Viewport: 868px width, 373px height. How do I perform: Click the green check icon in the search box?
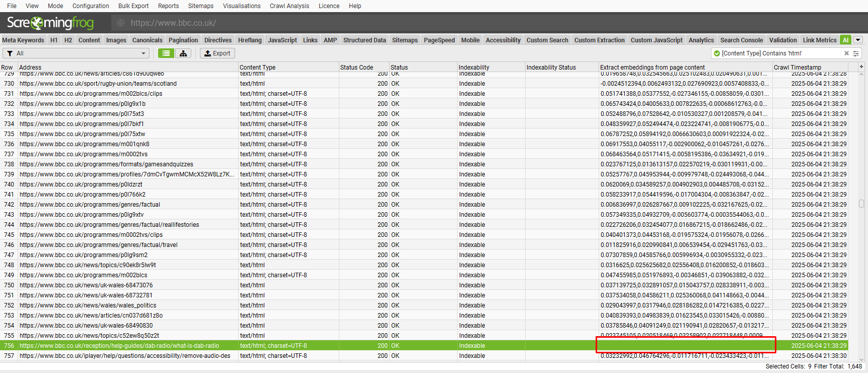pyautogui.click(x=716, y=53)
